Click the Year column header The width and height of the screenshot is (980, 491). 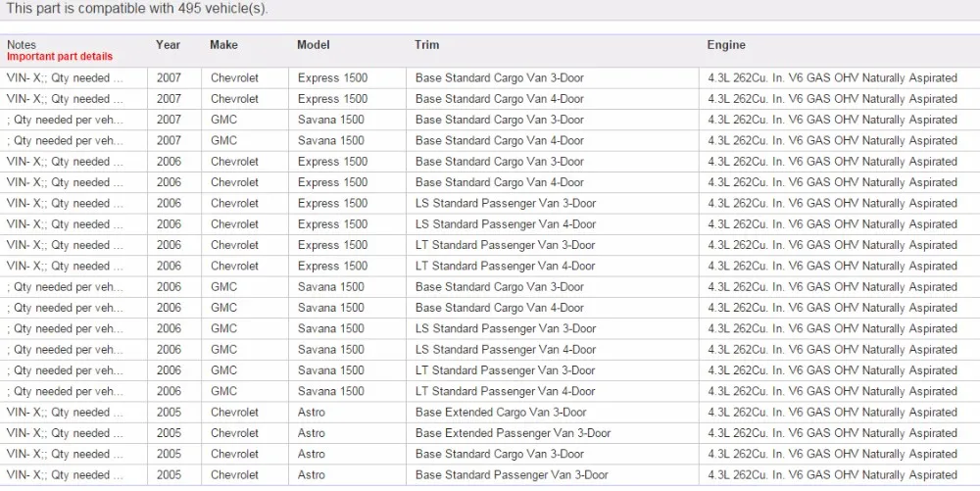pyautogui.click(x=169, y=45)
